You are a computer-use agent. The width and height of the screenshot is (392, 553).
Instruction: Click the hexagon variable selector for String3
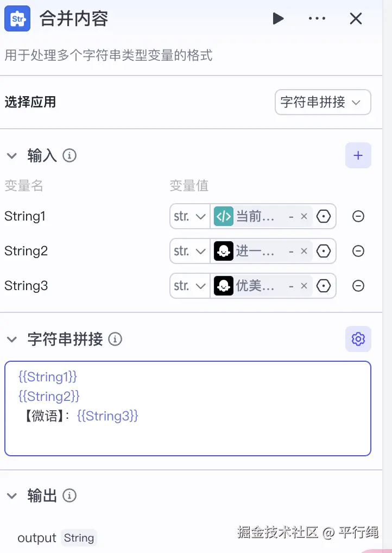pyautogui.click(x=323, y=286)
